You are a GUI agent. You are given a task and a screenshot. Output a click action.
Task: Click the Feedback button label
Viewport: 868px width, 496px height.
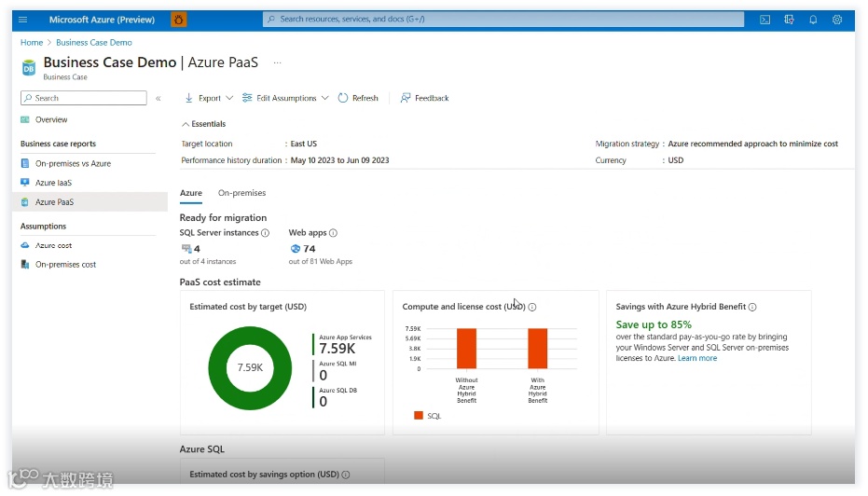click(x=432, y=98)
